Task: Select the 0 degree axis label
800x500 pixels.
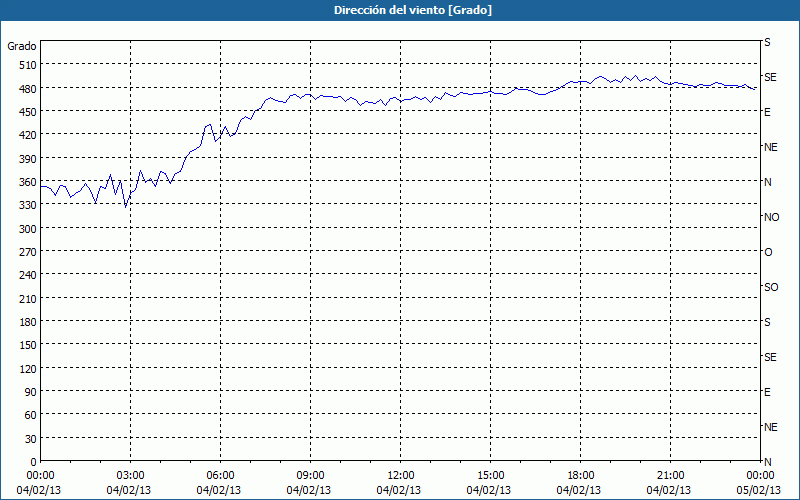Action: pos(34,462)
